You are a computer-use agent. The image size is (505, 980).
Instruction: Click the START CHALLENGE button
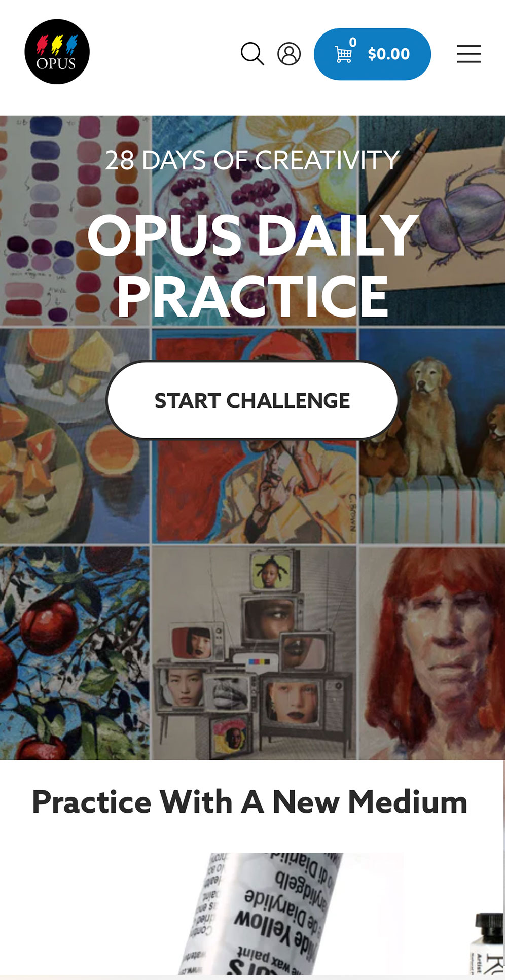[x=252, y=400]
